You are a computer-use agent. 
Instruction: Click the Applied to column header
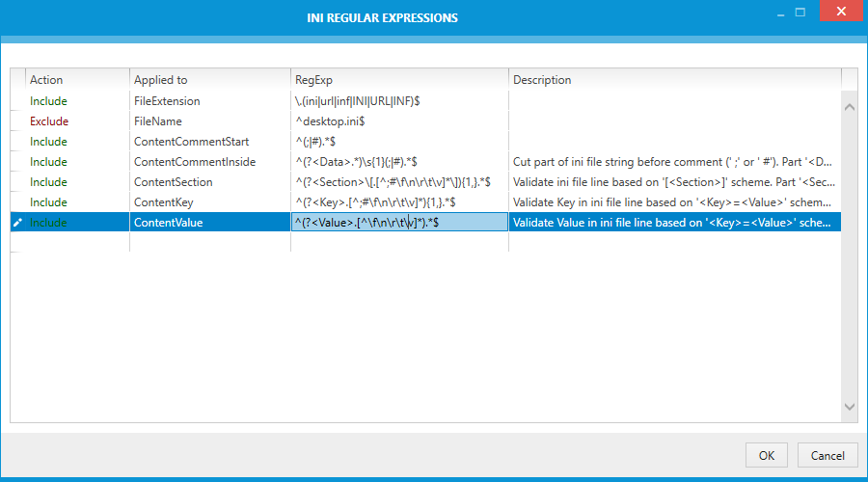click(x=209, y=80)
